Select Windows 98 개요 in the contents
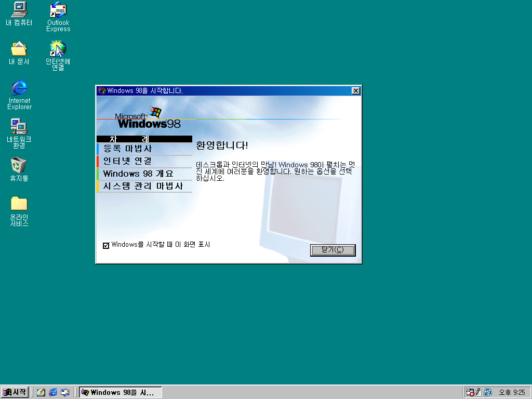The image size is (532, 399). coord(144,174)
